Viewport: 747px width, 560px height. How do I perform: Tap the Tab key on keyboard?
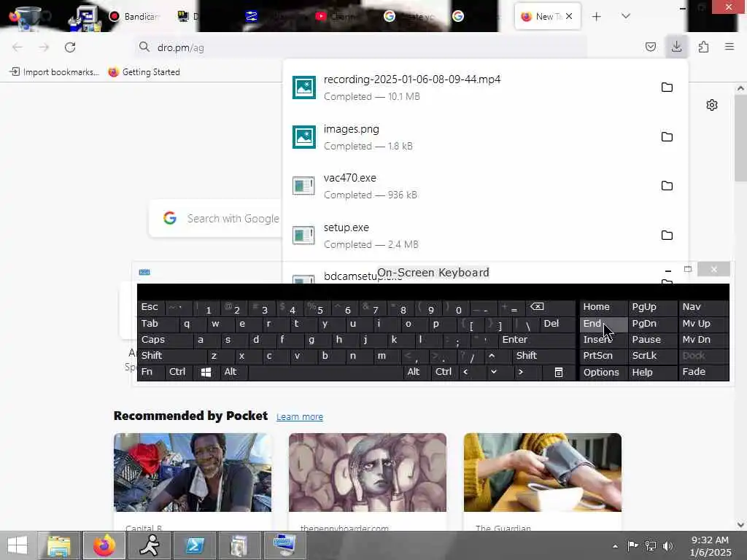(x=158, y=324)
